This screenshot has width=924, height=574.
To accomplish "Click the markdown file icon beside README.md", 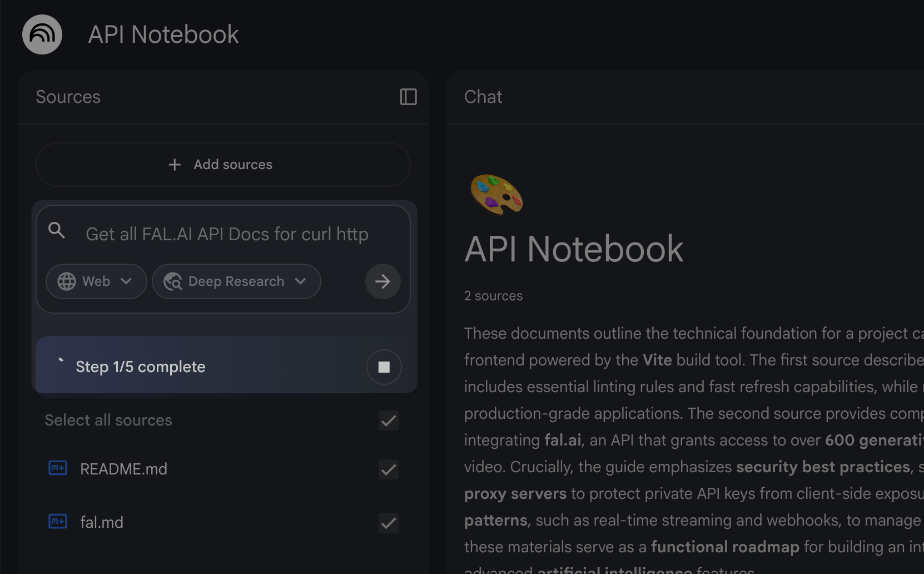I will pos(57,468).
